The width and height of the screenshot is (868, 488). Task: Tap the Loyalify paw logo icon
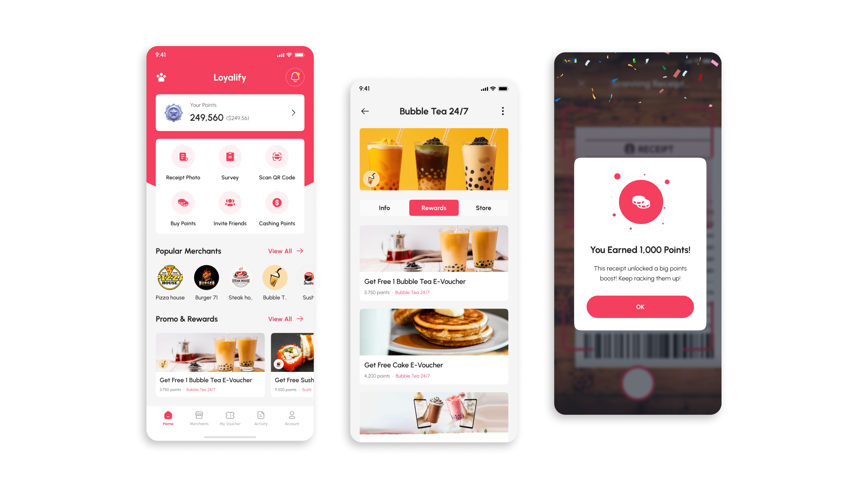160,77
